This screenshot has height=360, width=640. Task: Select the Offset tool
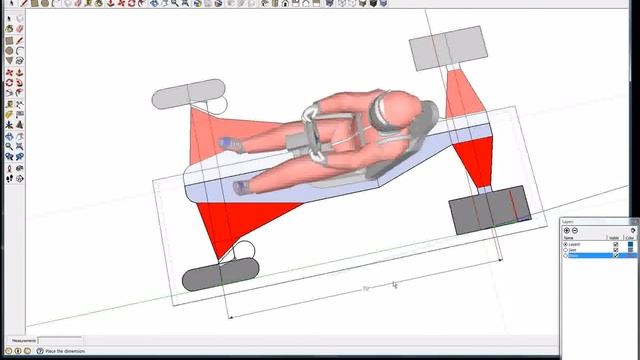[20, 93]
